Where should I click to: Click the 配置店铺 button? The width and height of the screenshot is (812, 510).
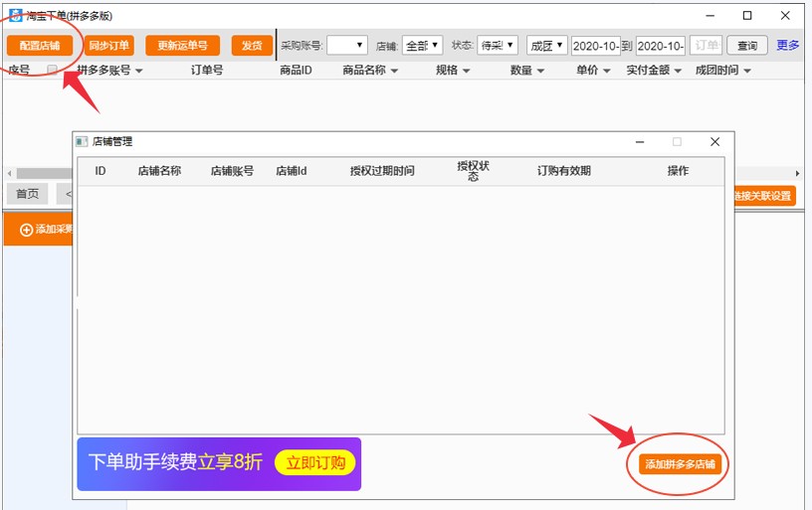(x=40, y=46)
